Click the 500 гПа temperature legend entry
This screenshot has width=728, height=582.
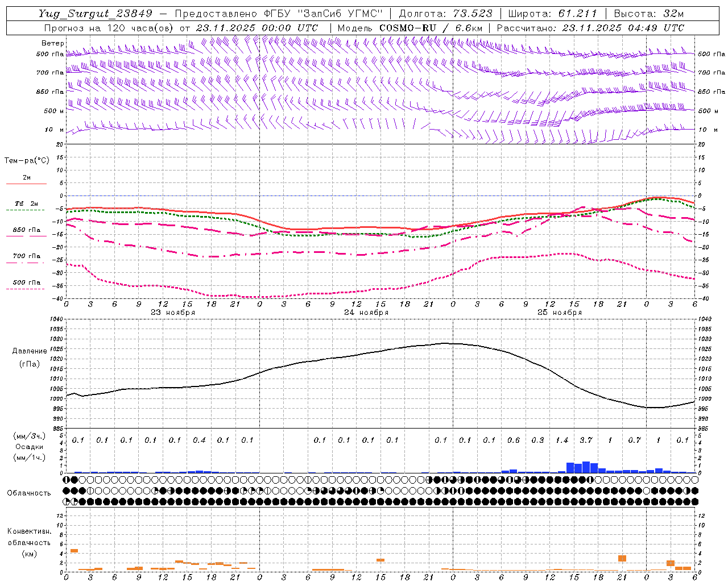(x=26, y=282)
